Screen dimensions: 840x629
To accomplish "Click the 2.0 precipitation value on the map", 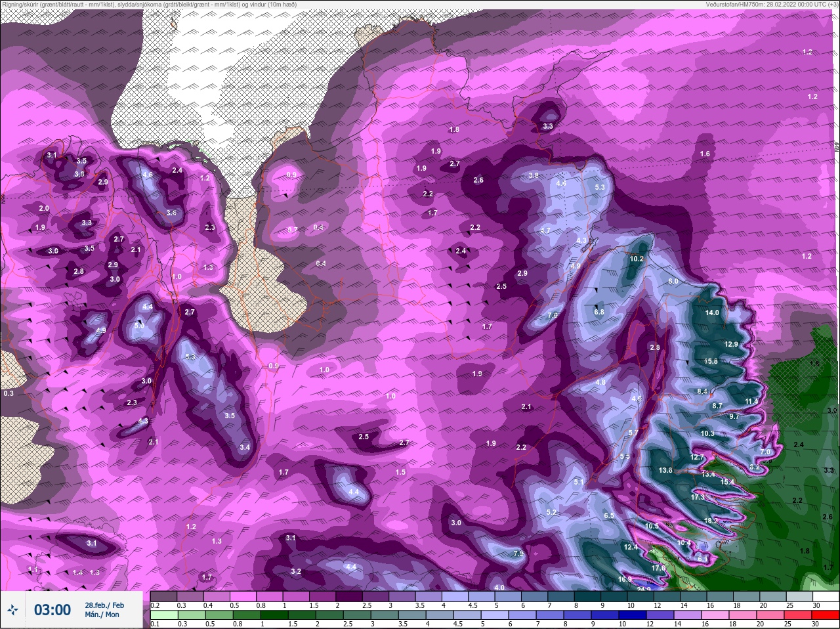I will 44,208.
